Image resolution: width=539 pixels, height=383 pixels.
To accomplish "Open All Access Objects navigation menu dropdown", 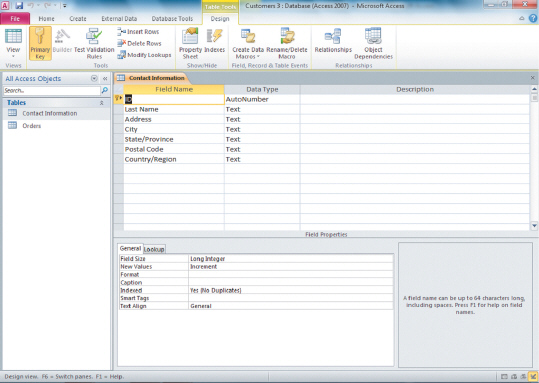I will click(94, 78).
